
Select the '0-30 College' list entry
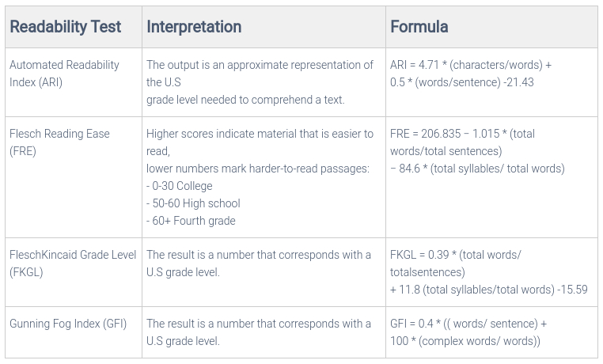coord(180,186)
